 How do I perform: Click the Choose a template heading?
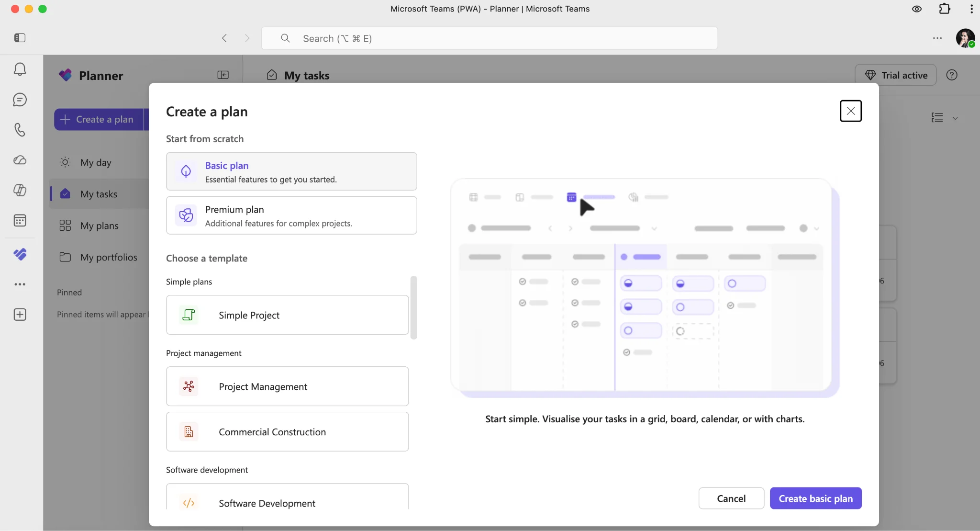(x=207, y=258)
